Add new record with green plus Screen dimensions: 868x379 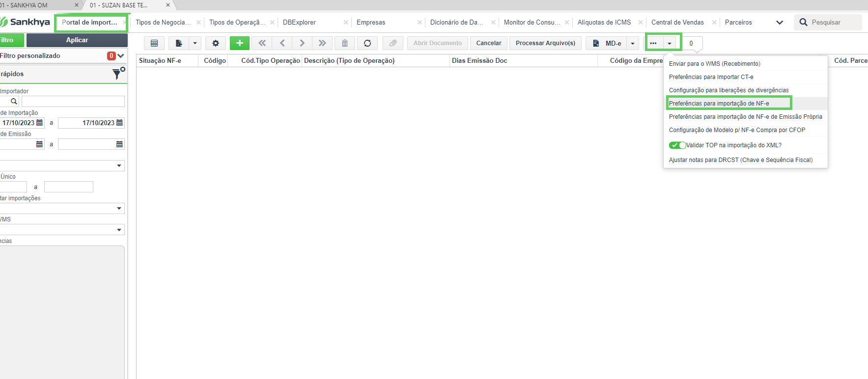(x=240, y=43)
